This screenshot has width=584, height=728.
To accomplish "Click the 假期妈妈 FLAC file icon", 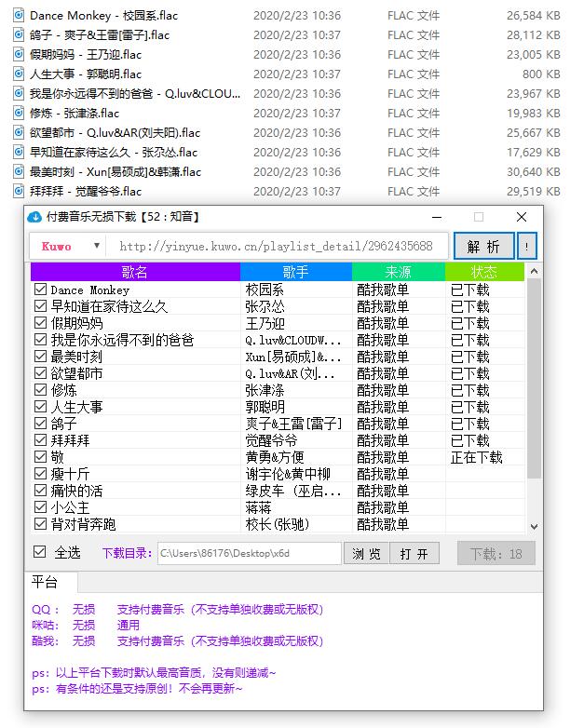I will [x=19, y=55].
